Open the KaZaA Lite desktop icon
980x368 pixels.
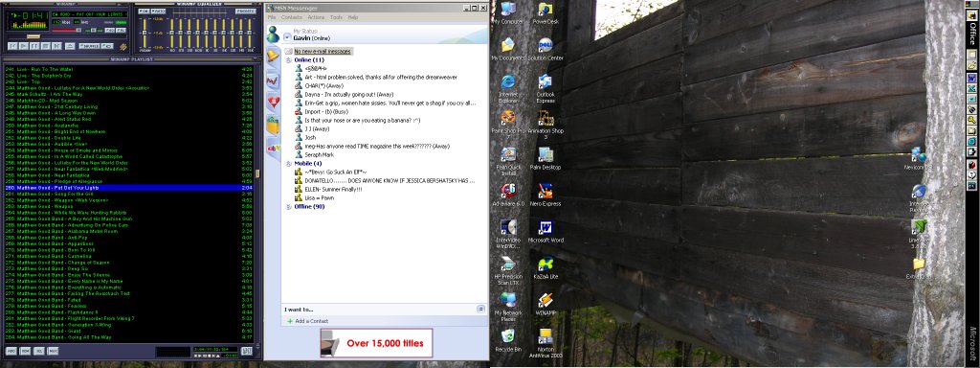click(x=545, y=267)
